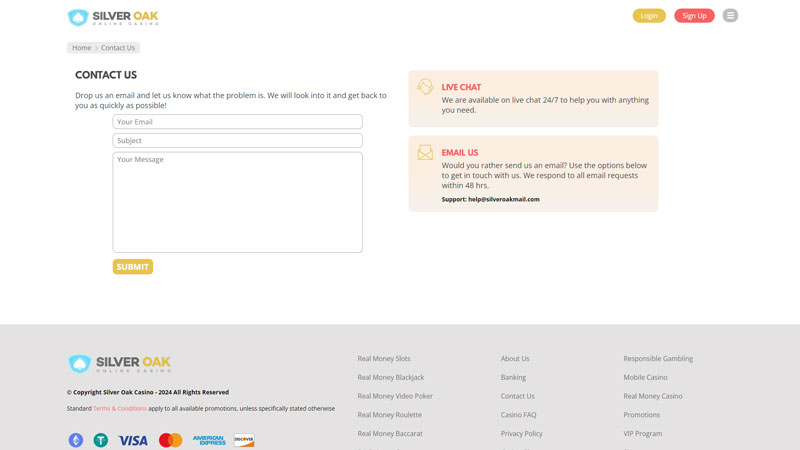Click the Your Message text area
This screenshot has height=450, width=800.
237,202
